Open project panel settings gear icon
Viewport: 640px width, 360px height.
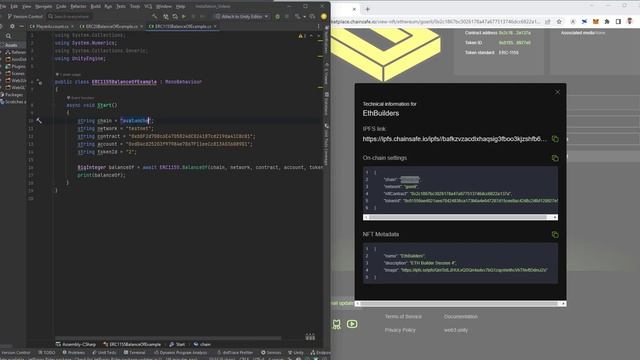[x=12, y=26]
